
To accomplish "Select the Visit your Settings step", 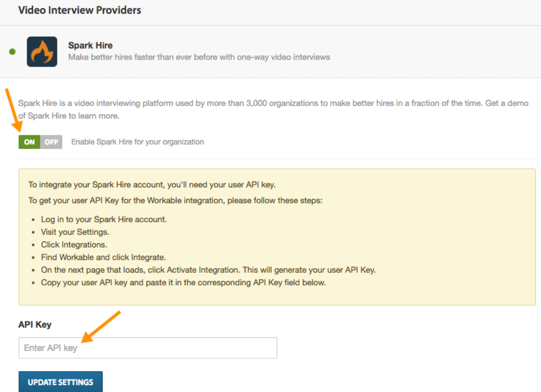I will tap(75, 232).
